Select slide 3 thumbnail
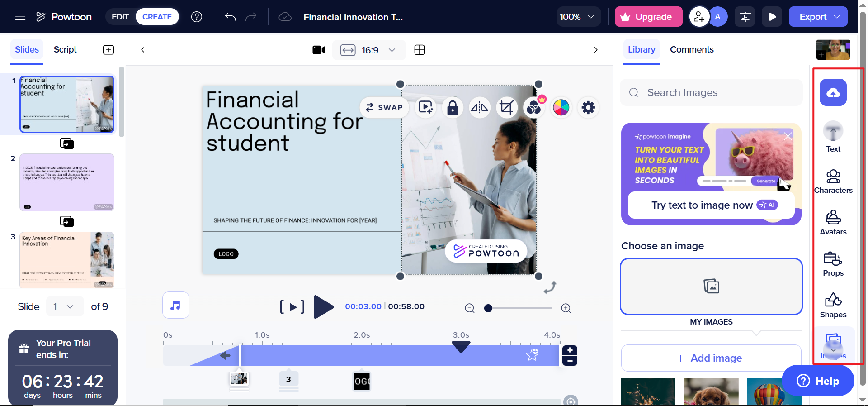Viewport: 868px width, 406px height. point(67,260)
